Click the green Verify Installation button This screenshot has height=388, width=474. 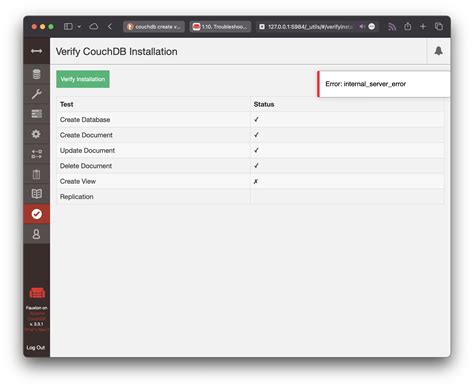[83, 79]
